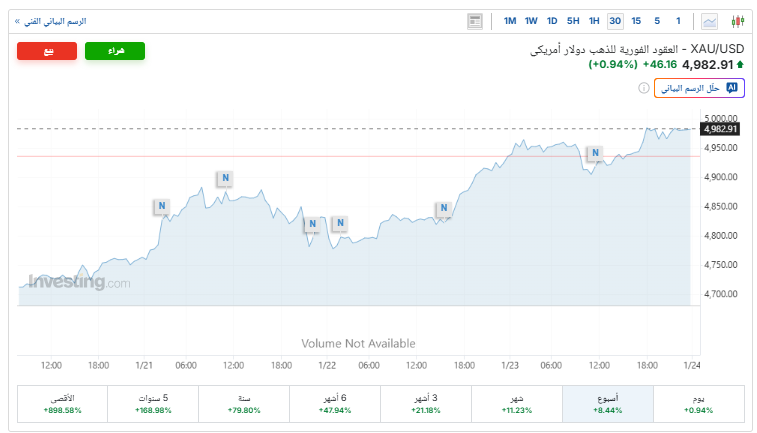Click the info icon beside AI analysis
Viewport: 757px width, 433px height.
(644, 88)
